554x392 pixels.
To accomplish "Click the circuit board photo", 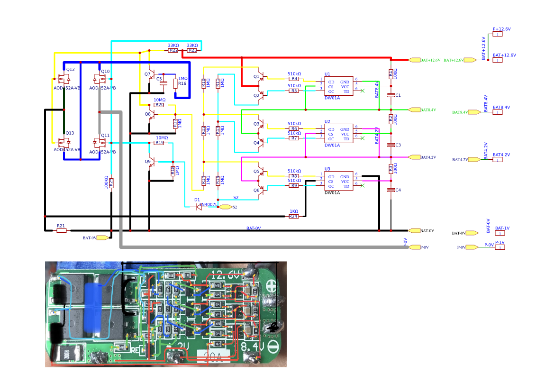I will coord(166,314).
